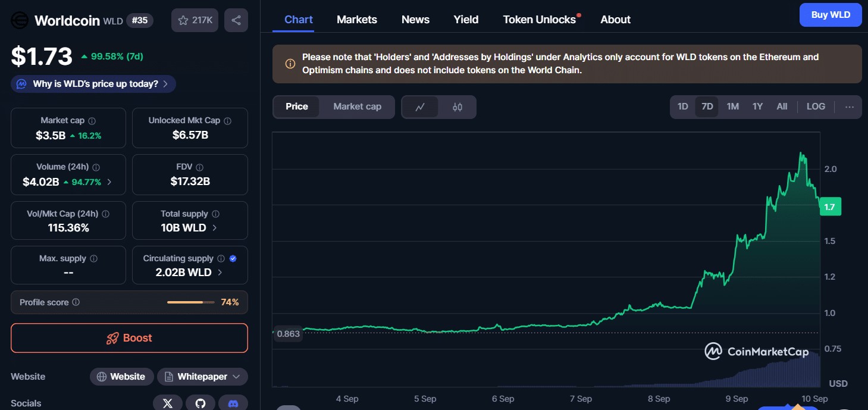Open the Chart tab
868x410 pixels.
click(299, 20)
